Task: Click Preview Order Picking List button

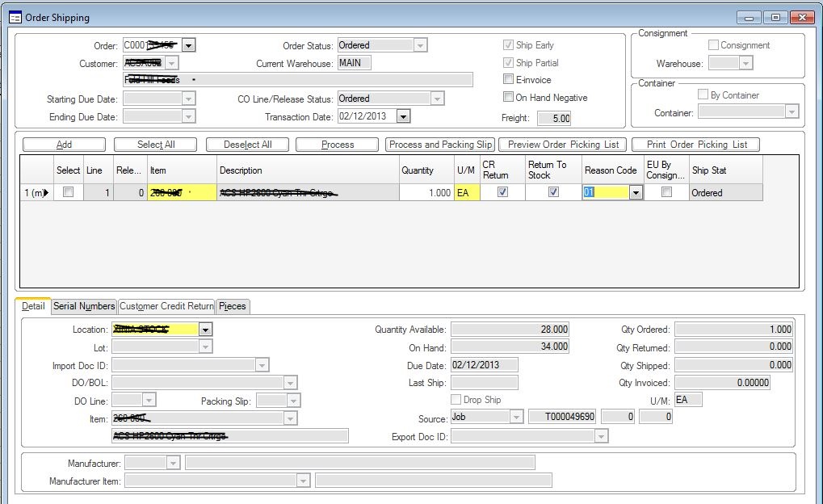Action: point(563,145)
